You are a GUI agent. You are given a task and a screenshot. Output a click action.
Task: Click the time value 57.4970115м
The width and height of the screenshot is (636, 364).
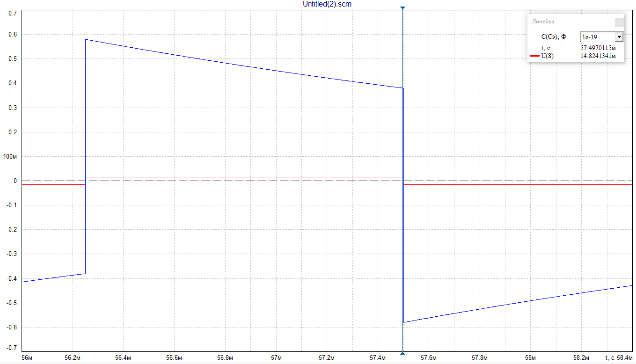coord(598,48)
